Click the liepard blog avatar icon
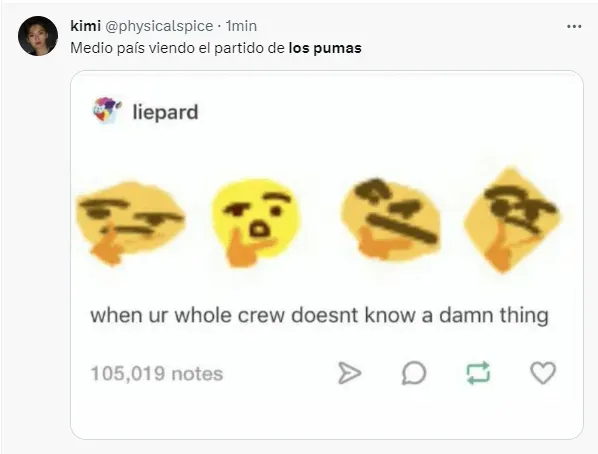This screenshot has height=454, width=598. pos(107,111)
